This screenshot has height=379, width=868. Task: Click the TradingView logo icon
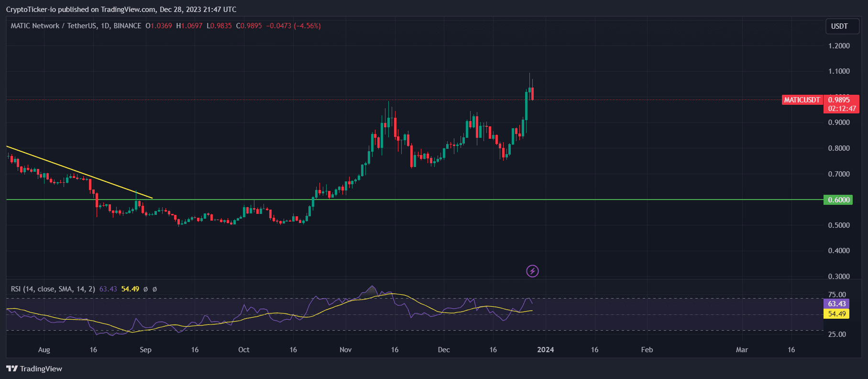(12, 368)
